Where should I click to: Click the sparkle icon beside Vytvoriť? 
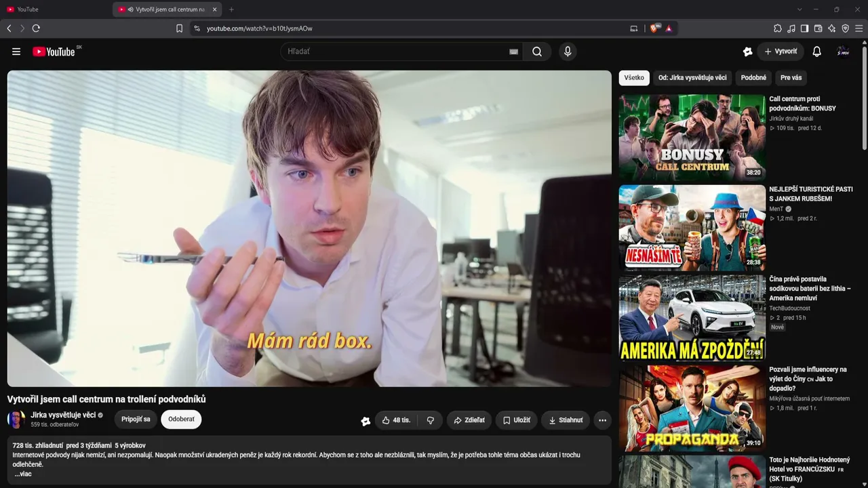(x=748, y=52)
